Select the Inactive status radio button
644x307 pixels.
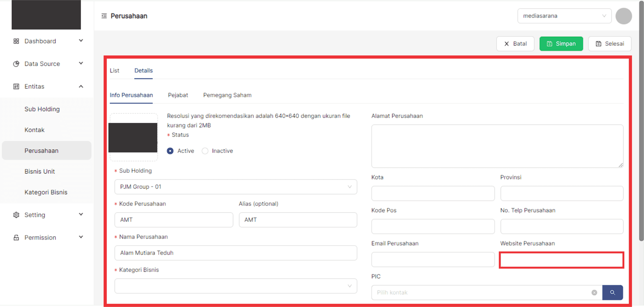click(x=205, y=151)
